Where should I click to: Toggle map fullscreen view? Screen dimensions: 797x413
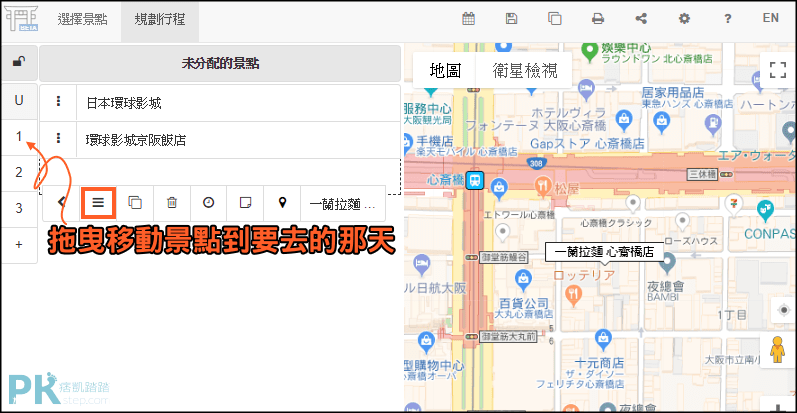point(778,70)
